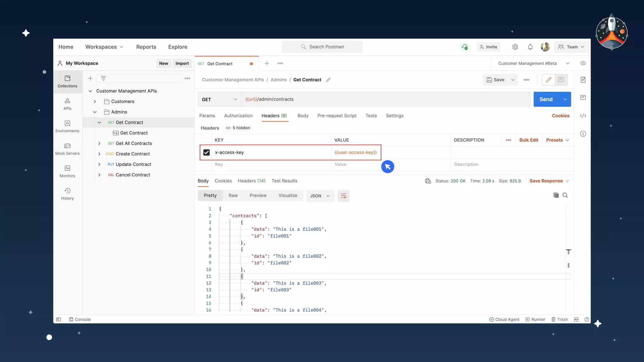
Task: Open the Monitors sidebar panel
Action: point(67,171)
